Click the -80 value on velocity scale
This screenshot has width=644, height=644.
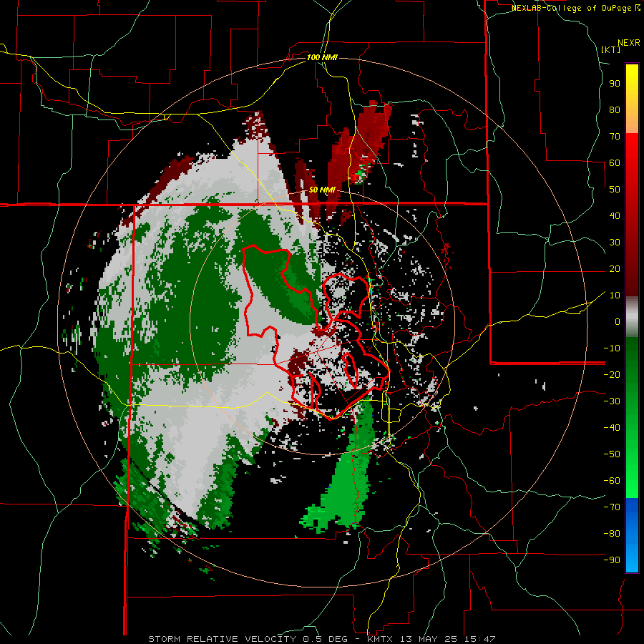(x=612, y=534)
